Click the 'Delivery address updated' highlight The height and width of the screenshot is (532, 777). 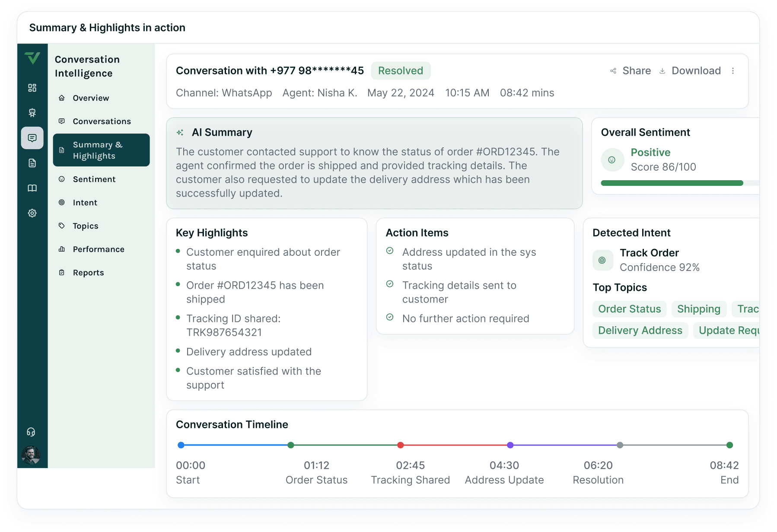click(249, 352)
